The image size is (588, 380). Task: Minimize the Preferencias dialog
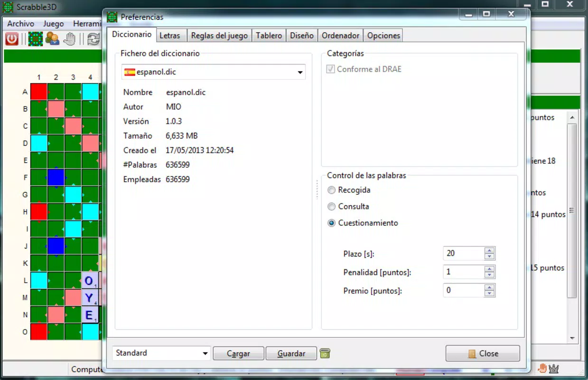pos(469,14)
